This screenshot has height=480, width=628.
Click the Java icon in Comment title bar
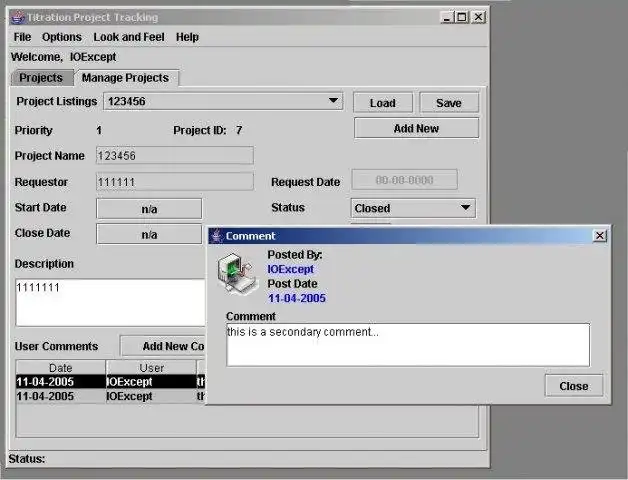click(216, 236)
